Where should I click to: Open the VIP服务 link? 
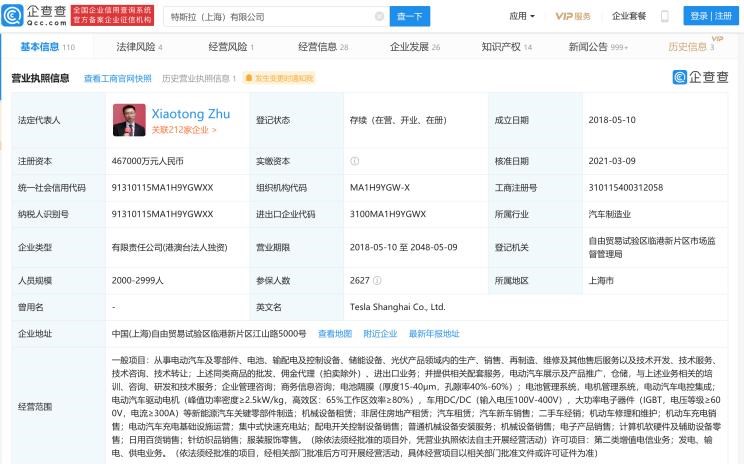573,16
